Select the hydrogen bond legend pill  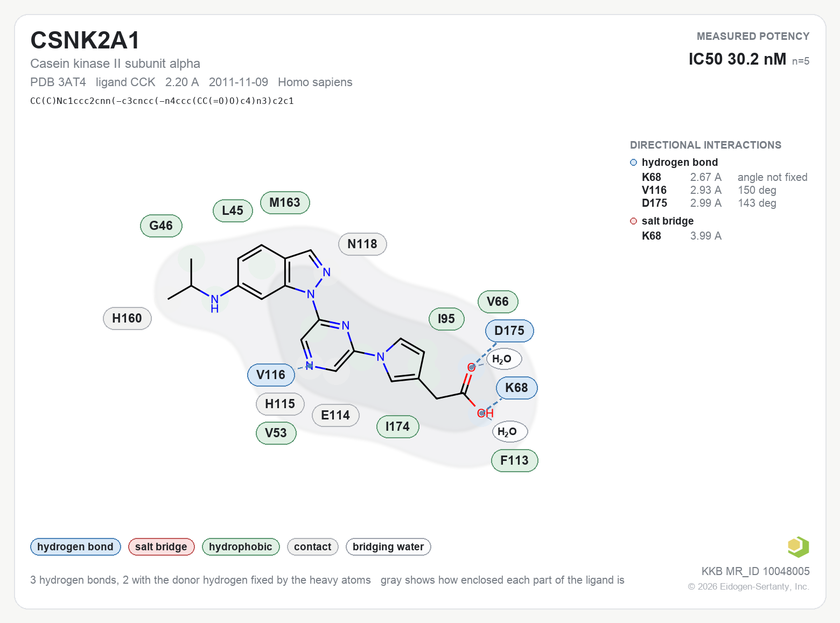coord(75,547)
